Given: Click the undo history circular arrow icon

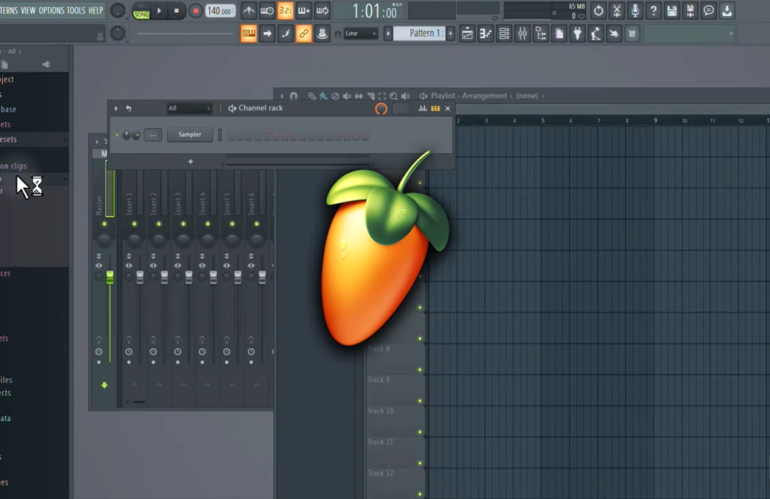Looking at the screenshot, I should (x=598, y=10).
